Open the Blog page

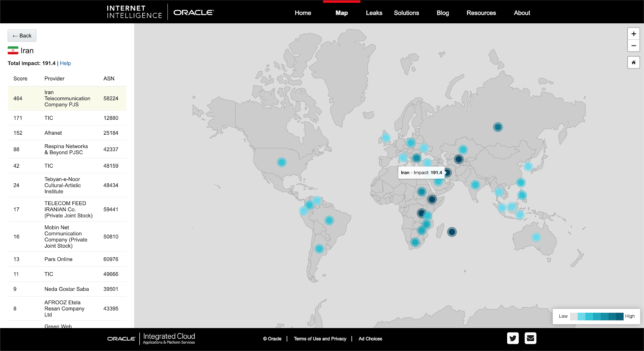pos(443,13)
